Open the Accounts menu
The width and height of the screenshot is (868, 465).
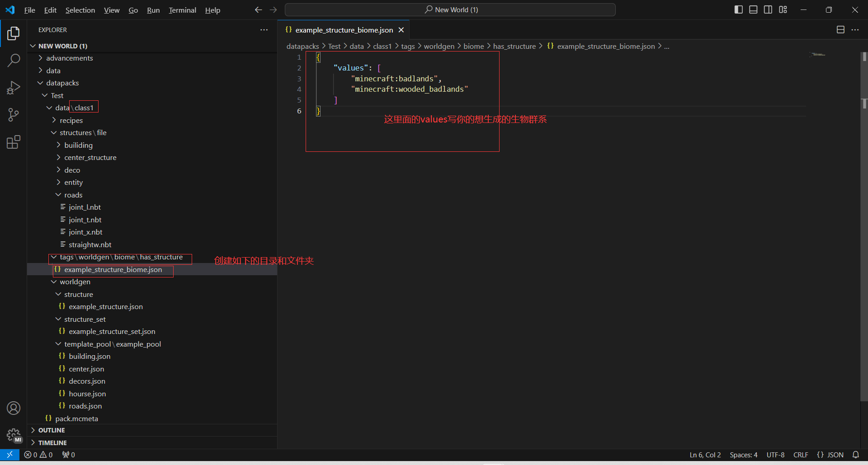click(14, 408)
